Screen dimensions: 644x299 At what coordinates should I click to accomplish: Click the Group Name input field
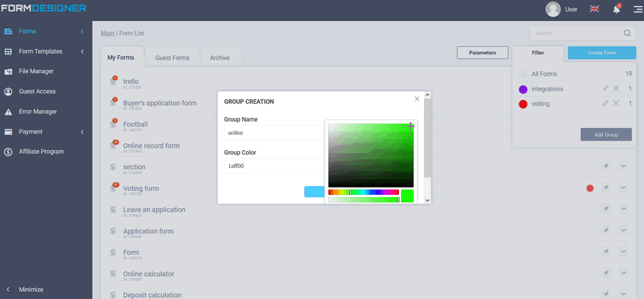tap(274, 133)
